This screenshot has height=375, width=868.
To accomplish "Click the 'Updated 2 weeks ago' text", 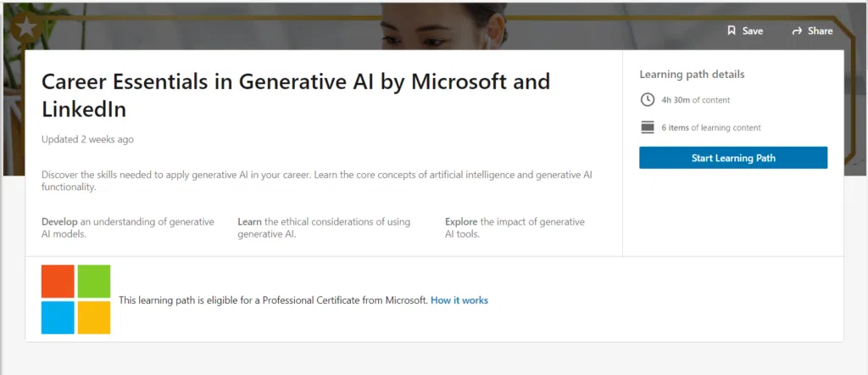I will (x=87, y=140).
